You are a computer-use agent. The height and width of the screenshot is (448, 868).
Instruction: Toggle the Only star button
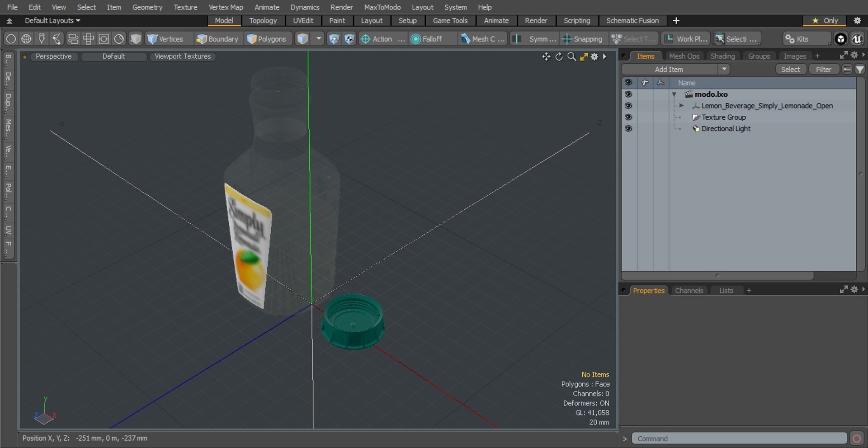(825, 20)
